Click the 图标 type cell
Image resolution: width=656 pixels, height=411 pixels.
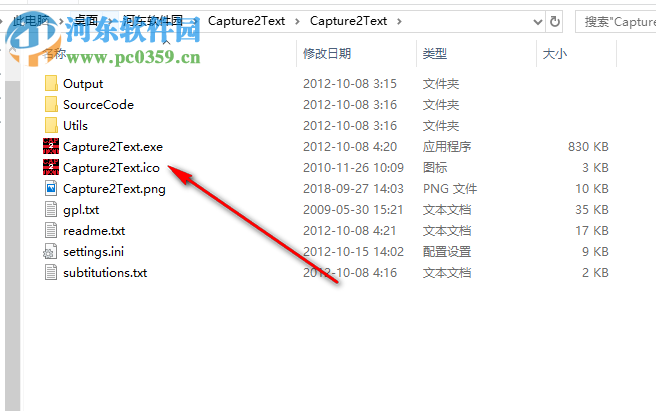click(435, 167)
